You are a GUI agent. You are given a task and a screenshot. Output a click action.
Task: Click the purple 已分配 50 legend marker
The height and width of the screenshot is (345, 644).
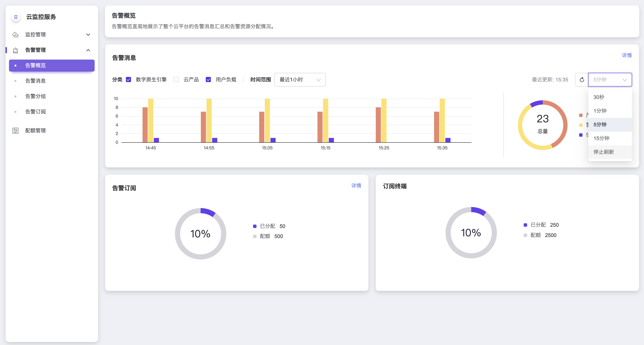pos(255,226)
